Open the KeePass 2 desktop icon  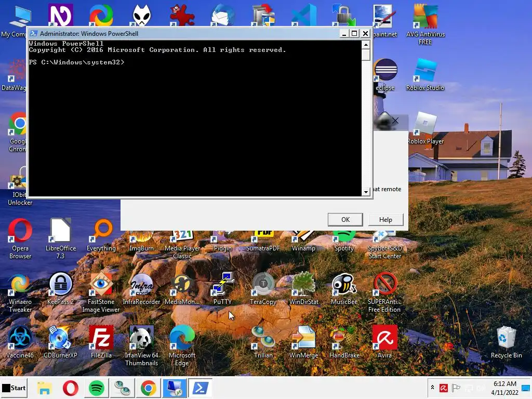60,289
